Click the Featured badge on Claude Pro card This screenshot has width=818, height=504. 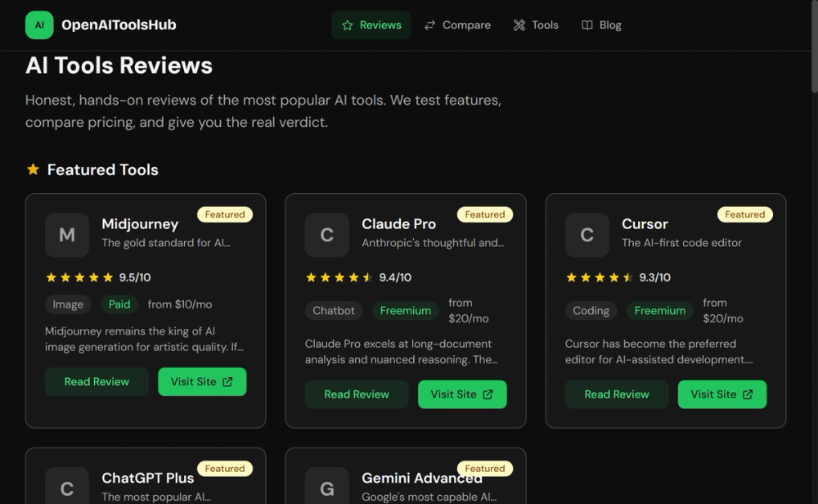coord(484,214)
